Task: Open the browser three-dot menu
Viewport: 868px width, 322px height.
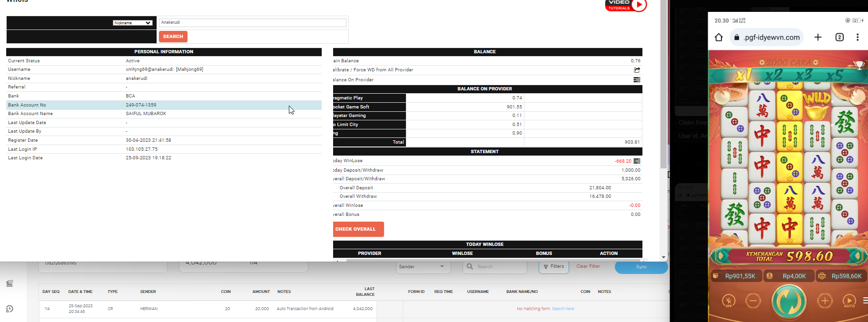Action: coord(858,37)
